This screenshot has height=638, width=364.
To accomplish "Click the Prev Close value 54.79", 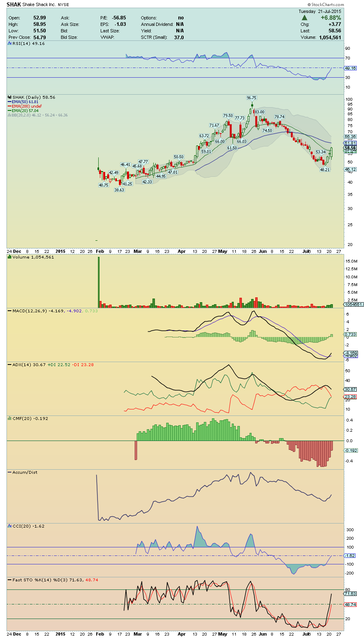I will pos(40,37).
